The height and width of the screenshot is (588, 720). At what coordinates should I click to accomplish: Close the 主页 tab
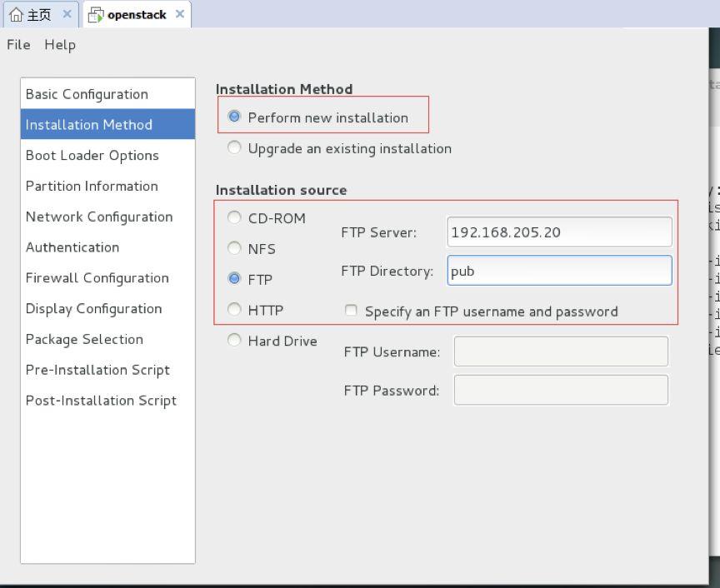point(67,14)
